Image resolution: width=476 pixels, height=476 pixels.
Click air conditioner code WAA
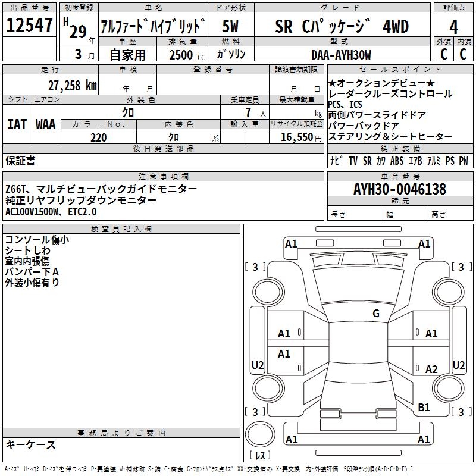coord(46,124)
